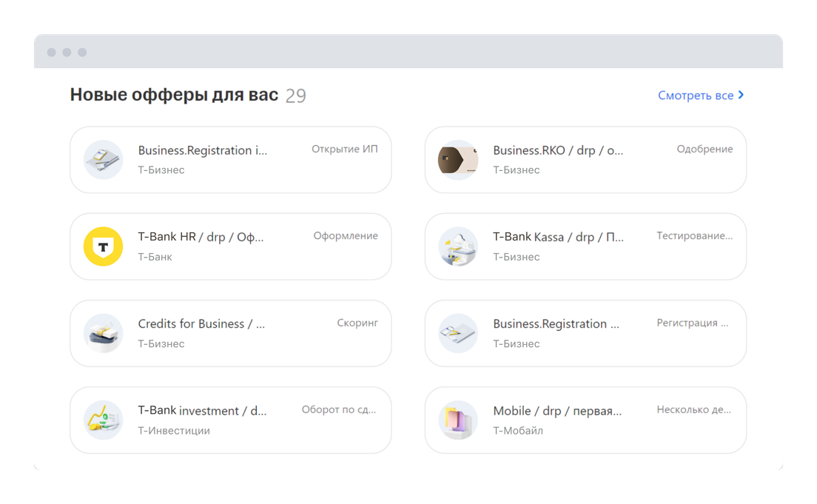
Task: Click the T-Bank investment chart icon
Action: [x=103, y=420]
